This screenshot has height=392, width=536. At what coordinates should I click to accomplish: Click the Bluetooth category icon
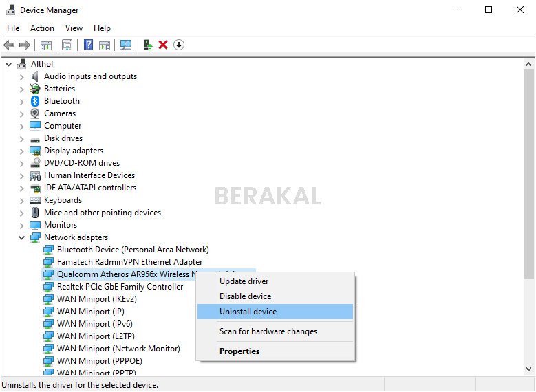click(35, 101)
